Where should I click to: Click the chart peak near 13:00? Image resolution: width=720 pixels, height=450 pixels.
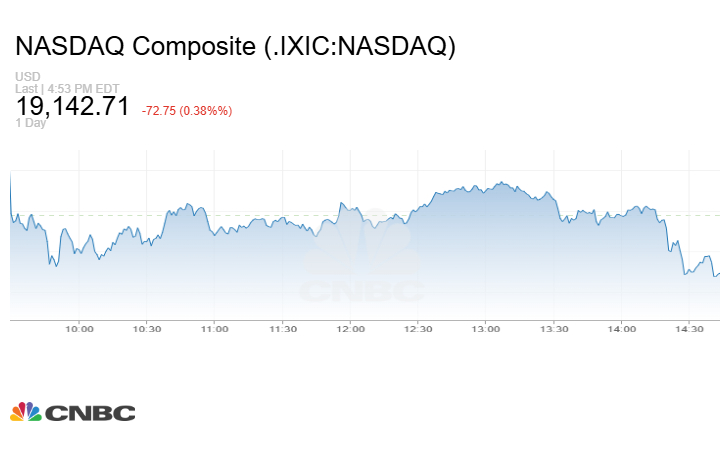(x=501, y=183)
